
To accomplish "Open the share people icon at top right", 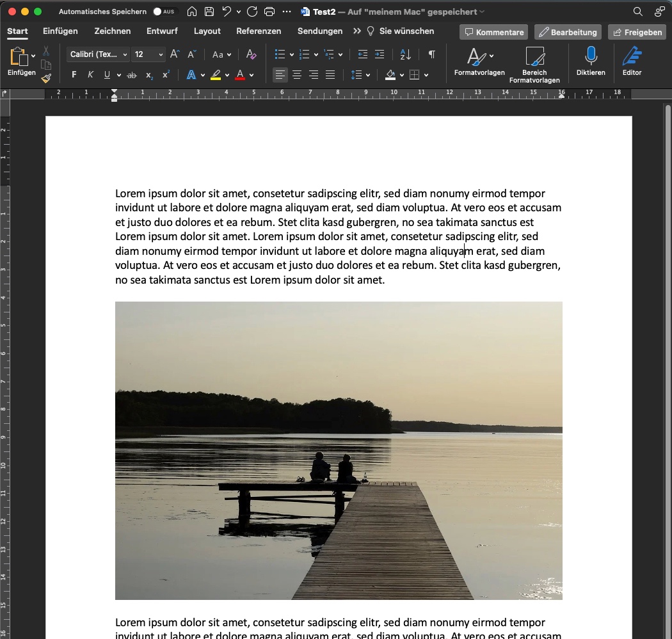I will [x=659, y=12].
